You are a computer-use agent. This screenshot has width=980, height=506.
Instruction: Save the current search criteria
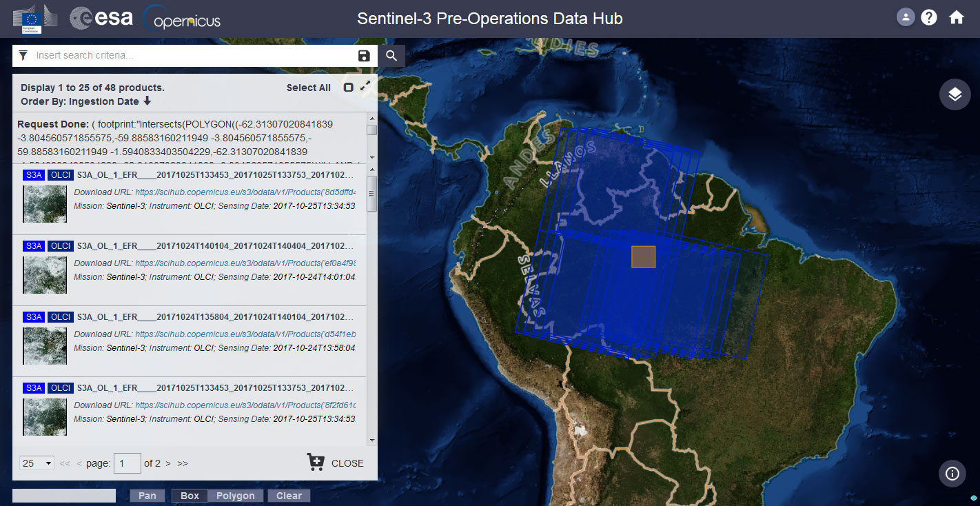[364, 56]
